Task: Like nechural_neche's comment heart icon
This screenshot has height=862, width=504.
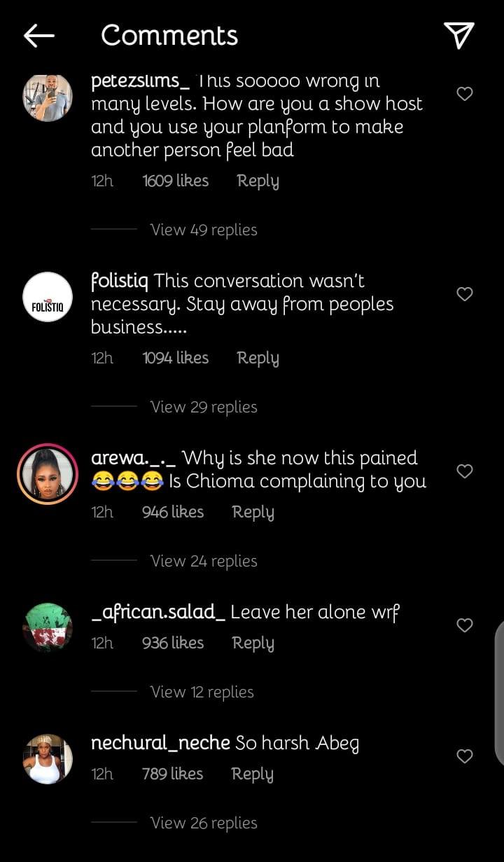Action: [x=465, y=756]
